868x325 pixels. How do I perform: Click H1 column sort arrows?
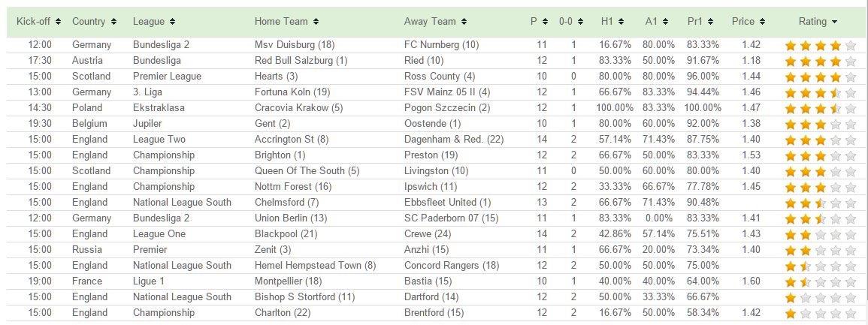(621, 22)
